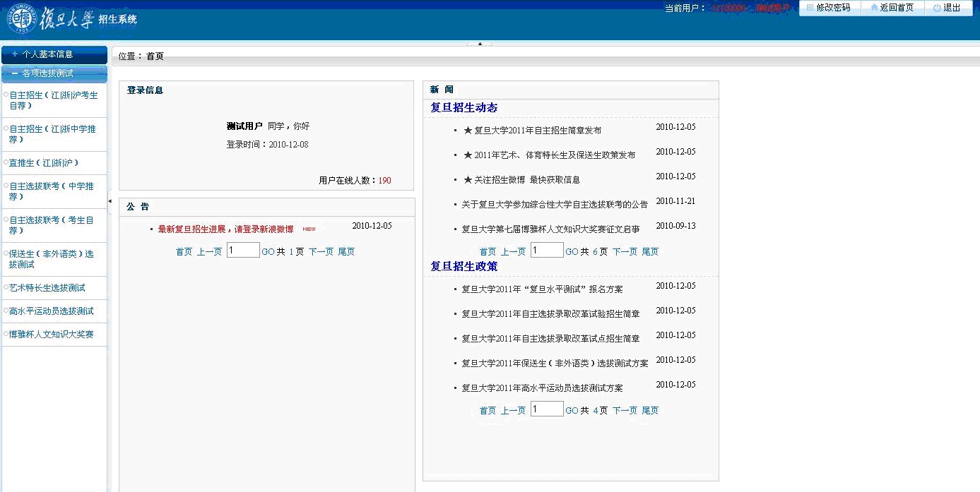Expand the 个人基本信息 section

pos(54,54)
